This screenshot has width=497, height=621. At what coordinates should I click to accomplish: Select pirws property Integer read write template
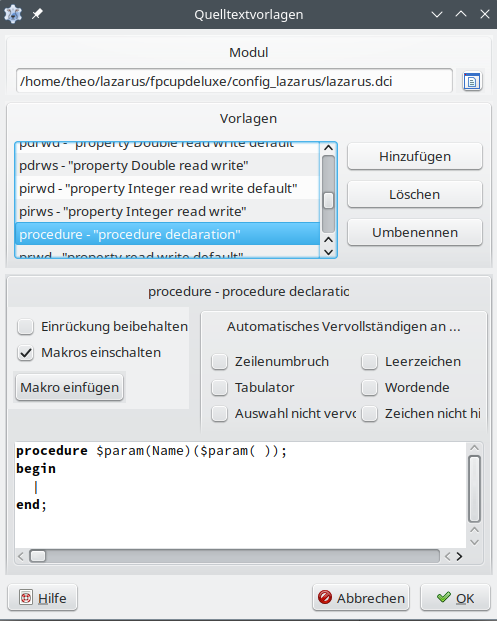click(167, 211)
